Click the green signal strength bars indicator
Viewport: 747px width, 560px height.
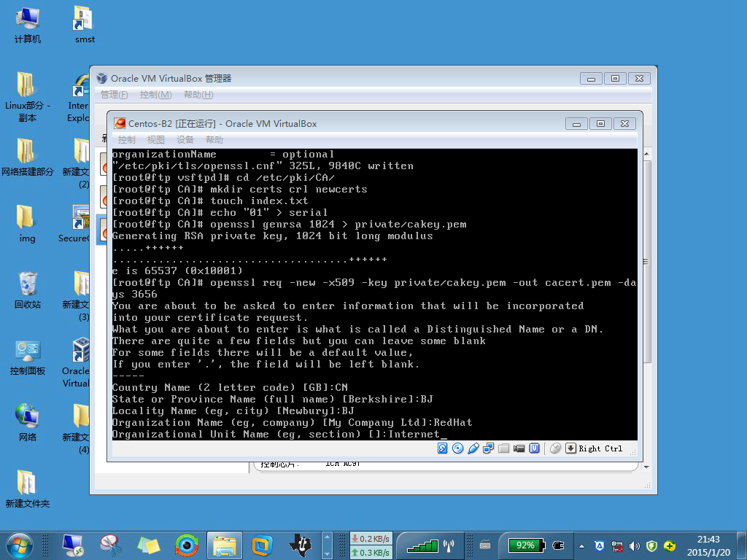(x=422, y=545)
